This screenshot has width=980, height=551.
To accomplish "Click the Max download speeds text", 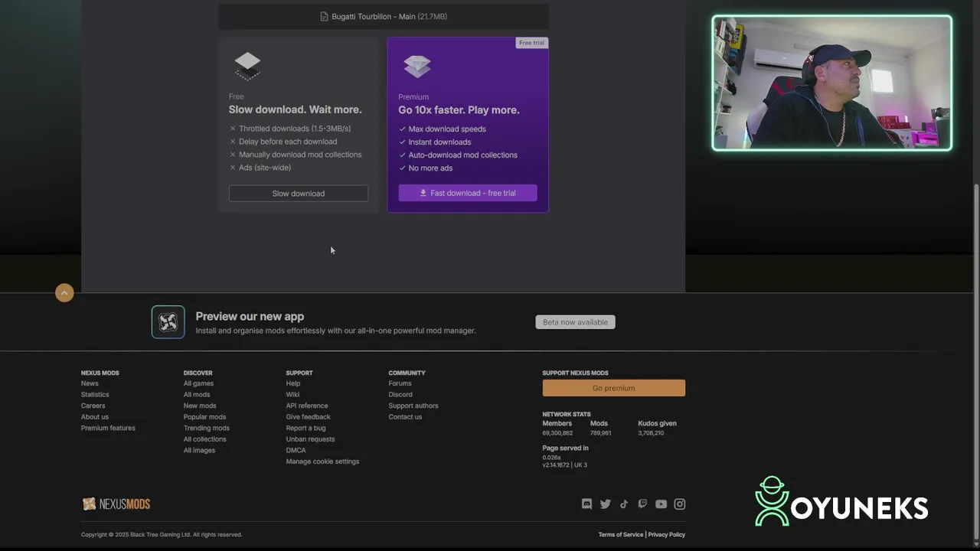I will click(447, 129).
